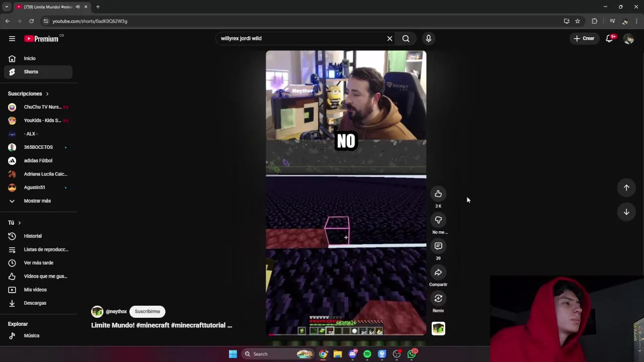
Task: Open tab search dropdown arrow
Action: 7,7
